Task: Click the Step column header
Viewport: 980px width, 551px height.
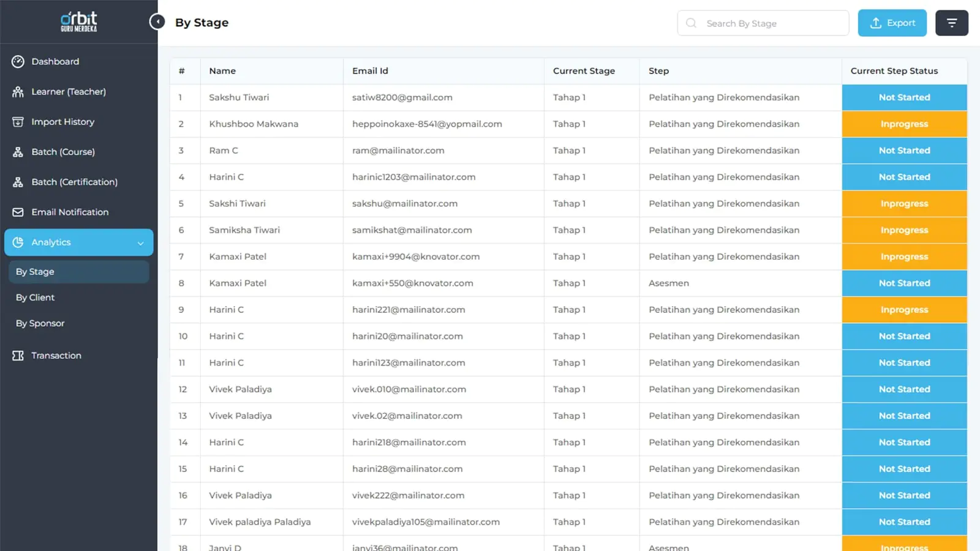Action: (658, 71)
